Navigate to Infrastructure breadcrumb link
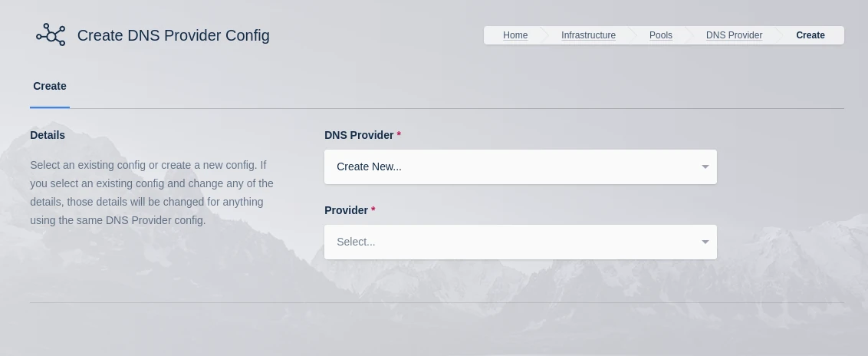The width and height of the screenshot is (868, 356). [588, 35]
